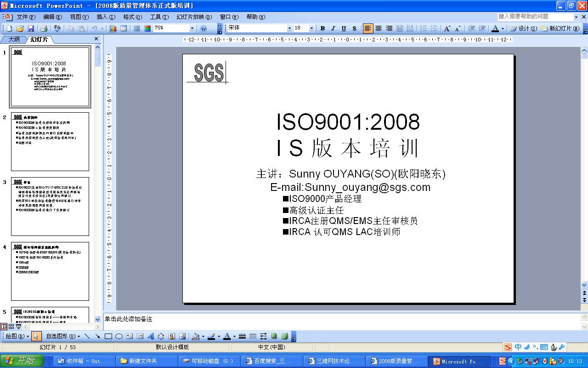Click the New document icon
The height and width of the screenshot is (368, 588).
click(x=10, y=29)
